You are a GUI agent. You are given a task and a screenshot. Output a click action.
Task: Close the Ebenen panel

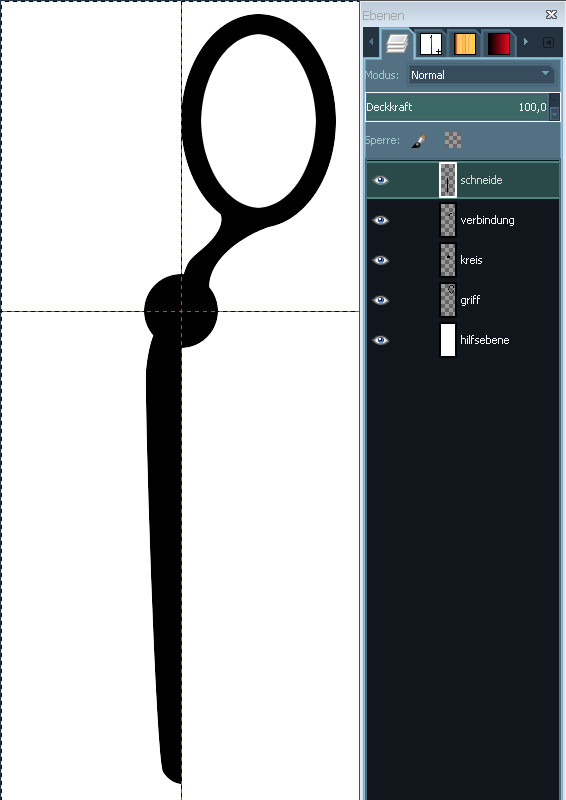[551, 14]
